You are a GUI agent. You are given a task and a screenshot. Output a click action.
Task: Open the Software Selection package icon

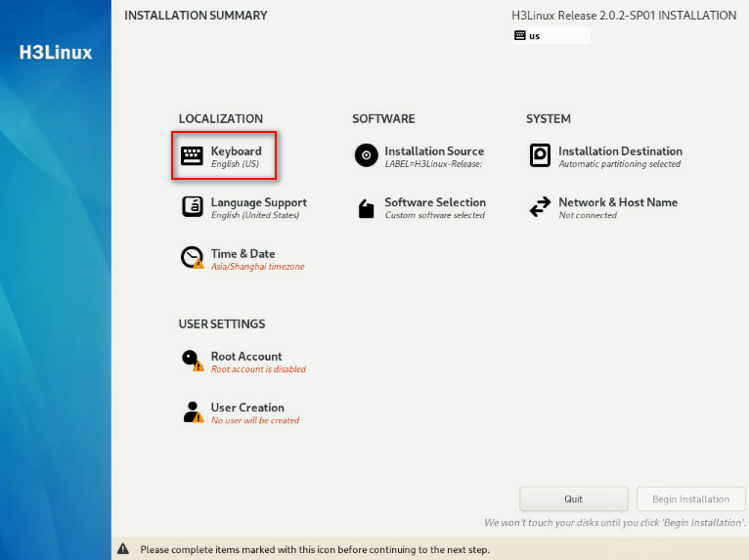[367, 208]
